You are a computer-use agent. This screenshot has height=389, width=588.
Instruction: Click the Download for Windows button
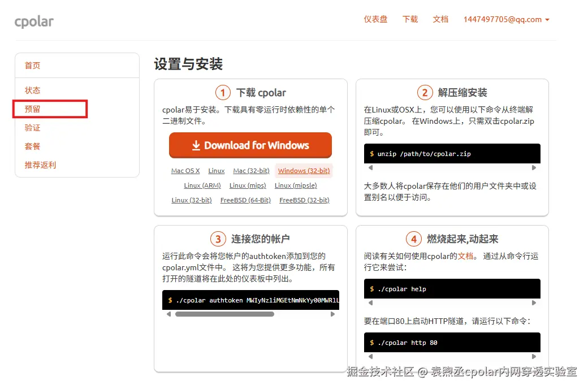(250, 145)
